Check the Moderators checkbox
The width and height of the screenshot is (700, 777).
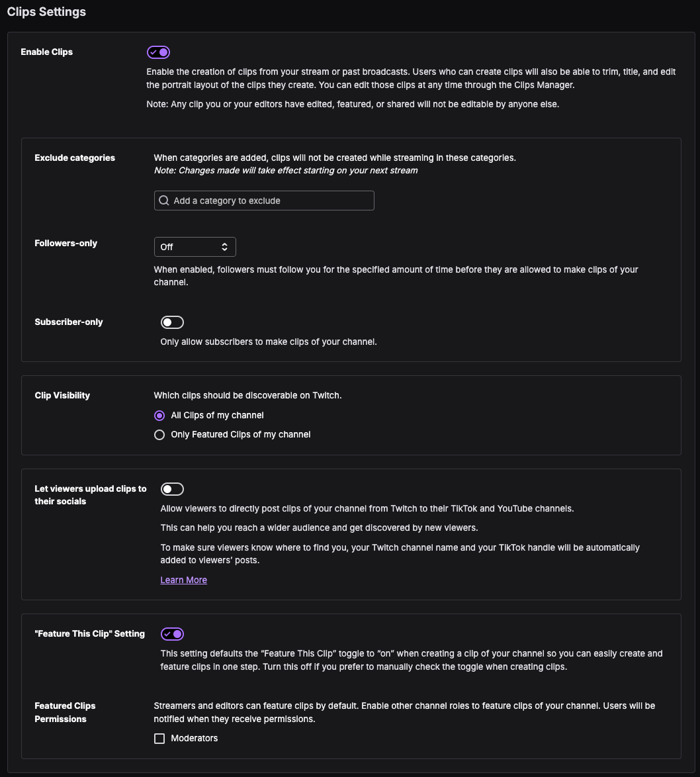(x=159, y=739)
